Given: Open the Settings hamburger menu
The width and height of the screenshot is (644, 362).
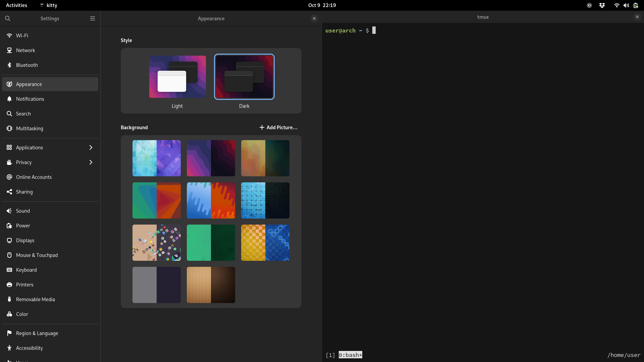Looking at the screenshot, I should pos(93,18).
